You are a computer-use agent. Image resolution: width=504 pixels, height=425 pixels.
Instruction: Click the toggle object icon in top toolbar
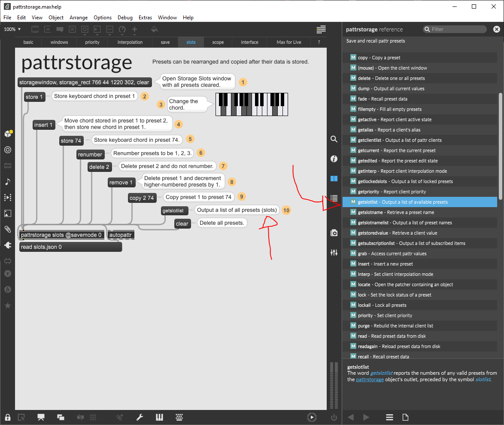[x=72, y=29]
